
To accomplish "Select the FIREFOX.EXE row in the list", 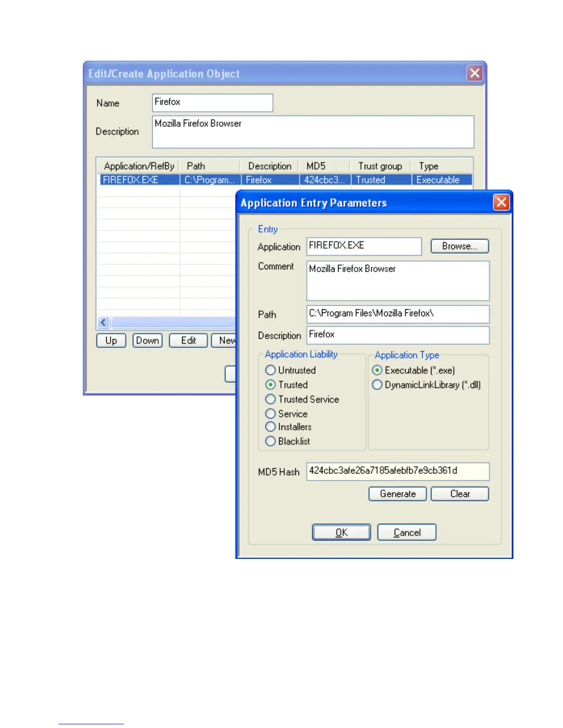I will [286, 180].
